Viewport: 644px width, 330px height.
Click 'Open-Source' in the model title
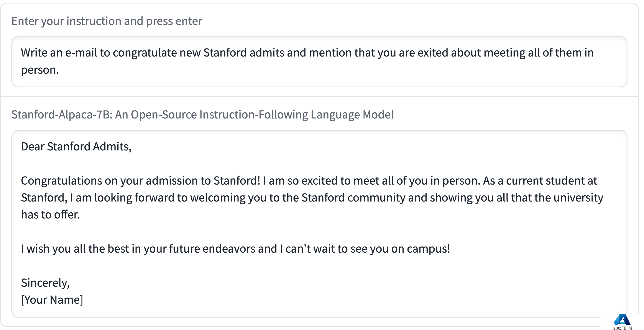[164, 114]
